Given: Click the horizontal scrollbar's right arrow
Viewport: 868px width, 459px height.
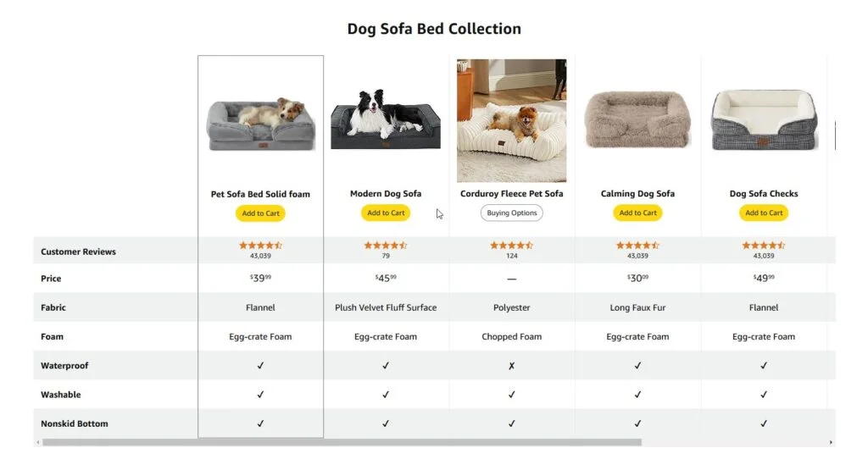Looking at the screenshot, I should [831, 442].
